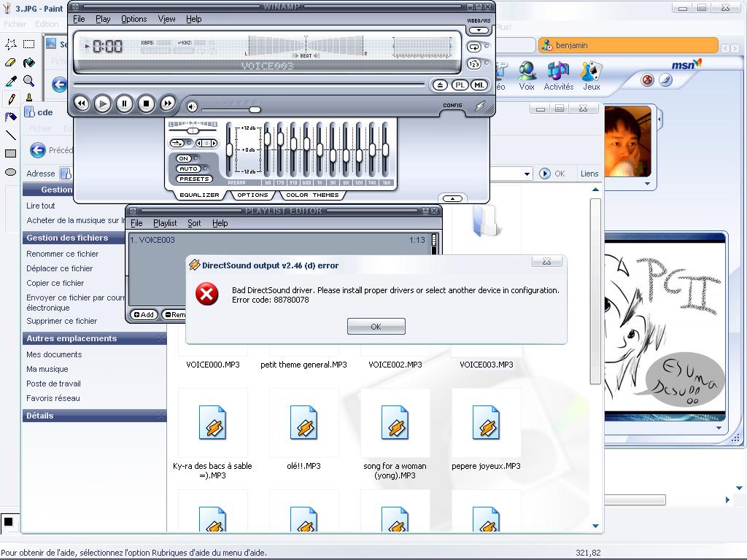Toggle the equalizer AUTO button
This screenshot has width=747, height=560.
coord(187,168)
